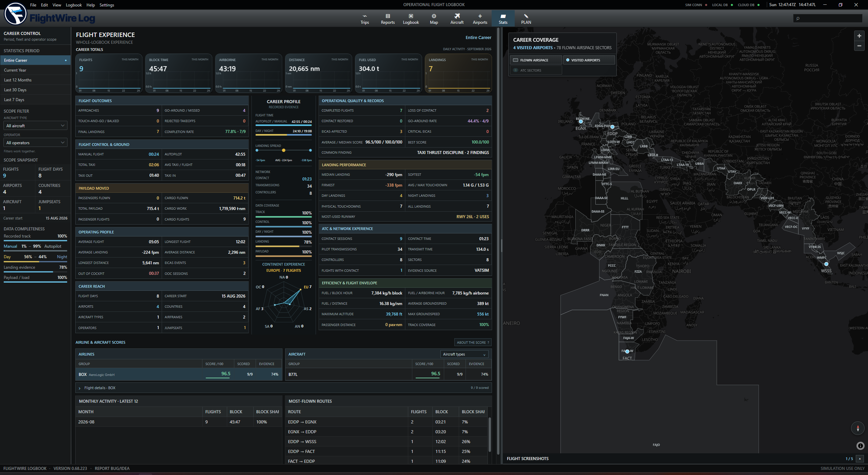Open the Settings menu
This screenshot has width=868, height=475.
pyautogui.click(x=107, y=5)
